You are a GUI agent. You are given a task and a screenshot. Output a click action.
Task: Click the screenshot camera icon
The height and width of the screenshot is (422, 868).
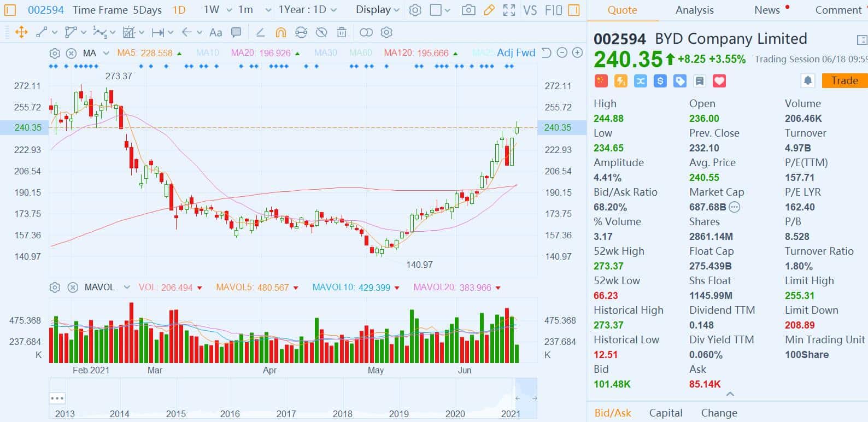click(468, 10)
